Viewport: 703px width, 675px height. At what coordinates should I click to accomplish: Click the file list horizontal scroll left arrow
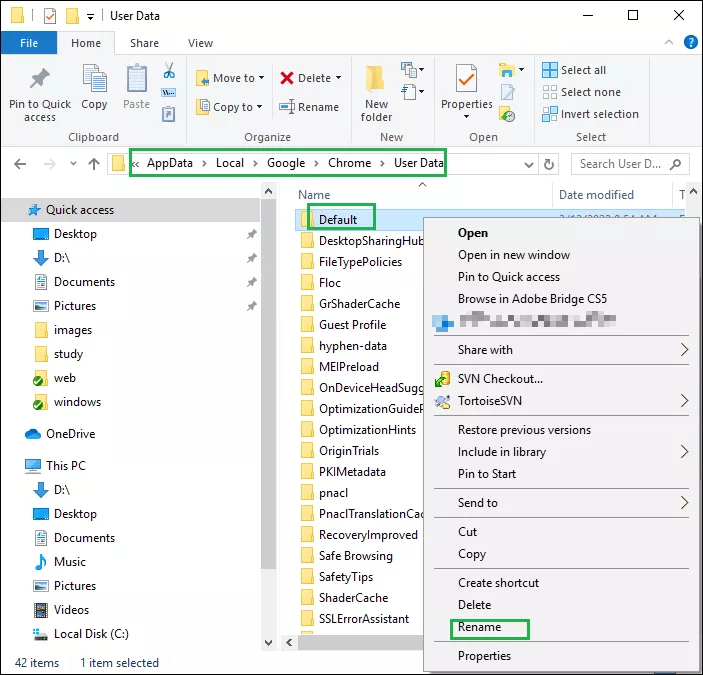[289, 643]
